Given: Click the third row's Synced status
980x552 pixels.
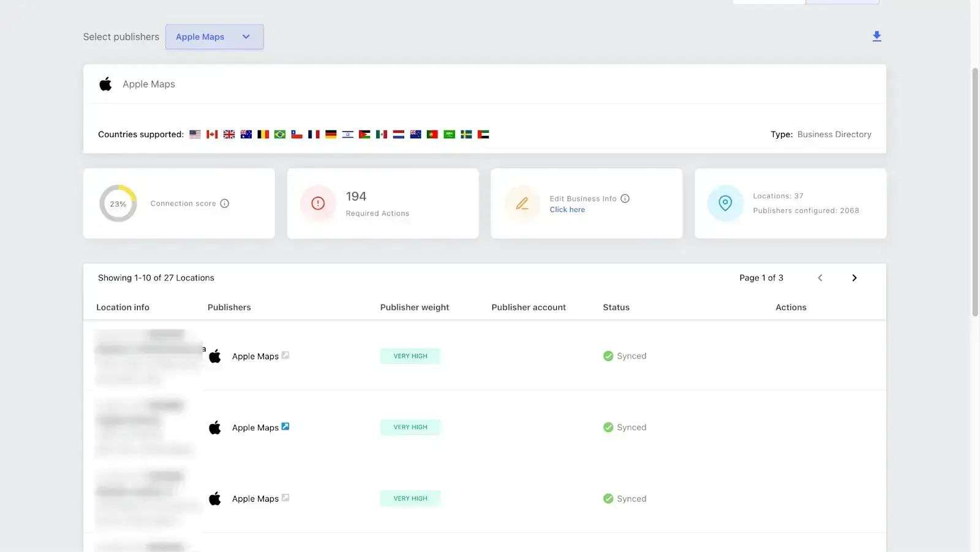Looking at the screenshot, I should [625, 499].
